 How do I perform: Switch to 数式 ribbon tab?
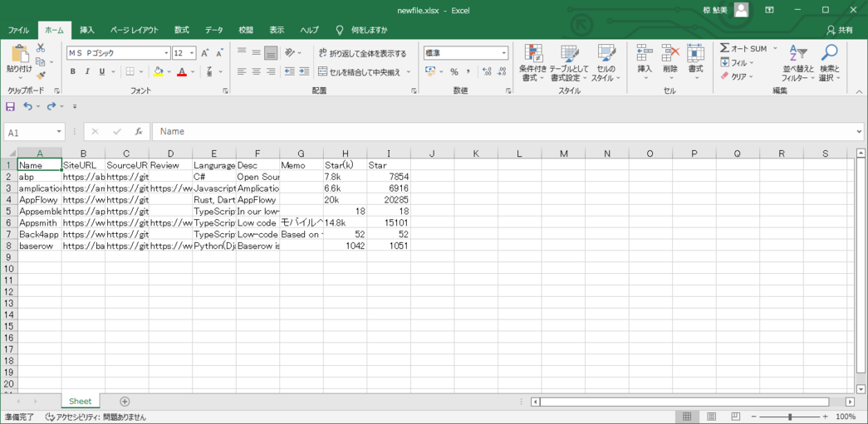pyautogui.click(x=182, y=30)
